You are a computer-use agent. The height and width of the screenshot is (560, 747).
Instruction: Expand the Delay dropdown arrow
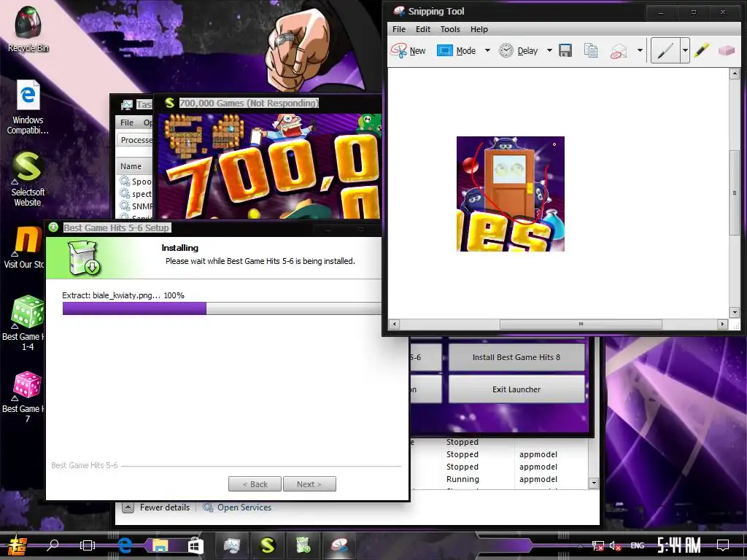click(549, 50)
